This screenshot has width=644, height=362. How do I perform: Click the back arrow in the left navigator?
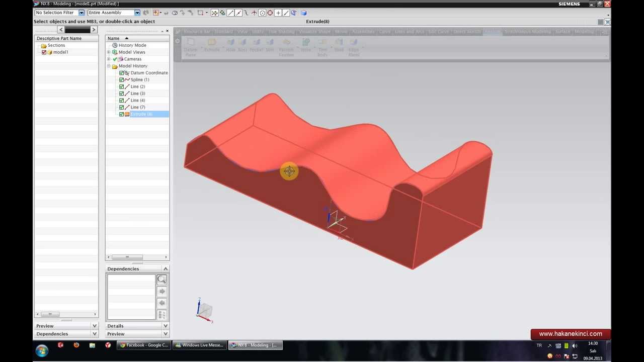pos(61,30)
